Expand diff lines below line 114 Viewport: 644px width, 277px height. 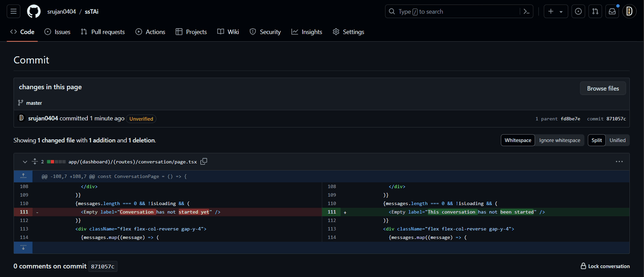point(23,247)
